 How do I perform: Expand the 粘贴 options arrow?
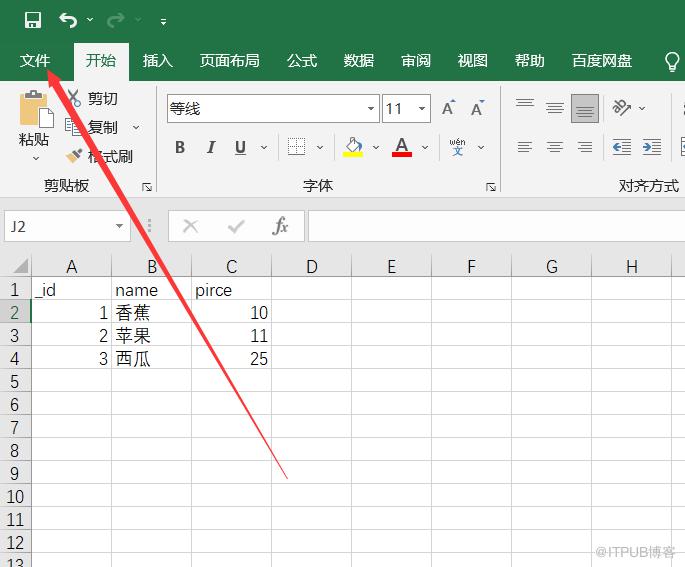[x=36, y=158]
